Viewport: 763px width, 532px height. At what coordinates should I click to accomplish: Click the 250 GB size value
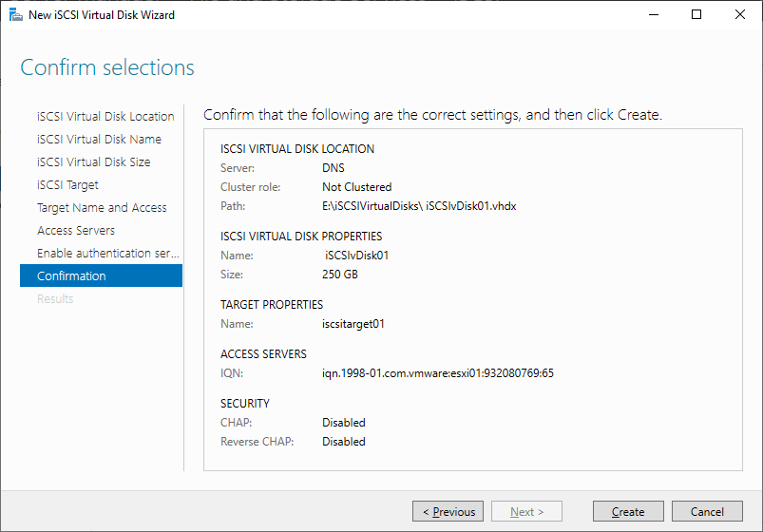[x=339, y=275]
